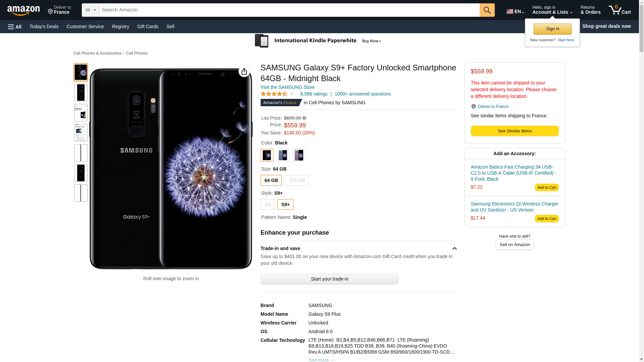Open Today's Deals in navigation bar

[44, 26]
